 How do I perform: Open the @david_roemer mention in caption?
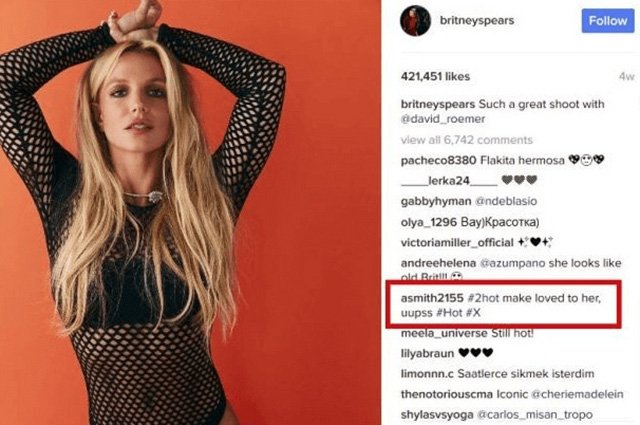tap(443, 119)
